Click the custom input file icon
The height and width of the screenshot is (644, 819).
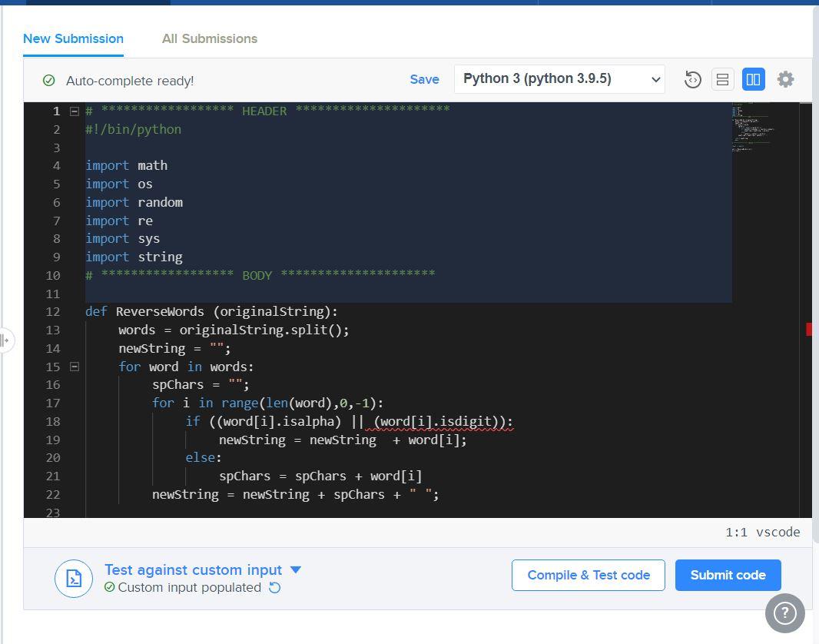point(74,578)
